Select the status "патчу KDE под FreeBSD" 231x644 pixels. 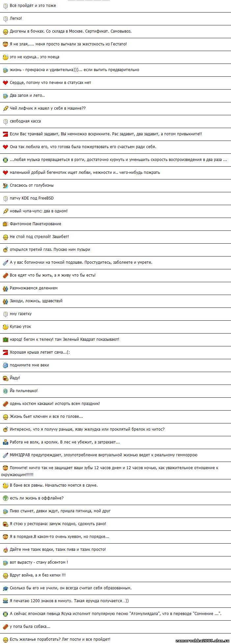point(32,198)
